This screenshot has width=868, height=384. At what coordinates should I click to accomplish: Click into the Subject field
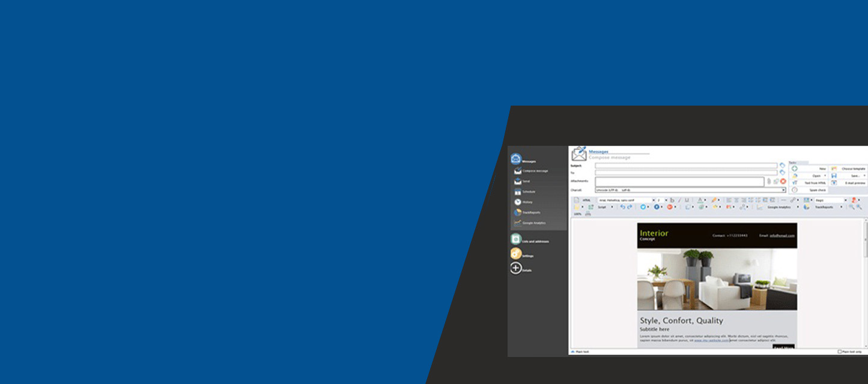click(x=686, y=166)
